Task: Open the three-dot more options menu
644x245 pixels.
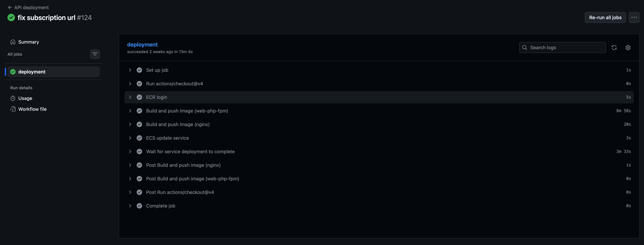Action: pos(634,17)
